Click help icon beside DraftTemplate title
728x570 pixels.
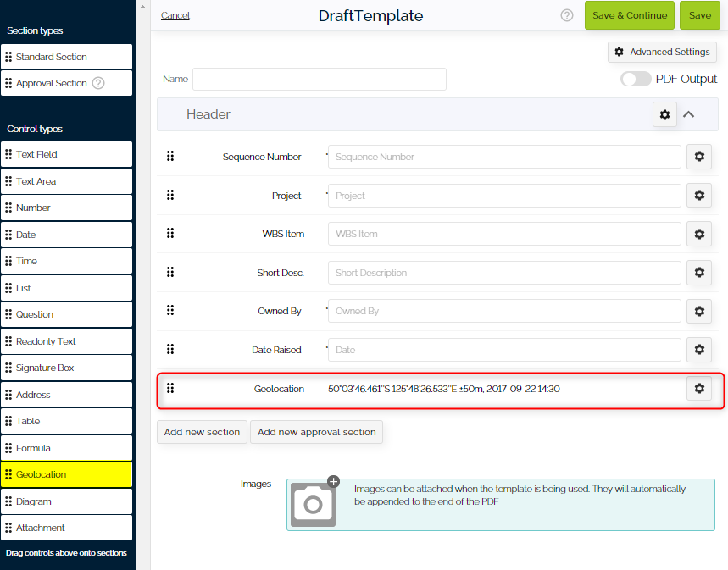[x=566, y=15]
